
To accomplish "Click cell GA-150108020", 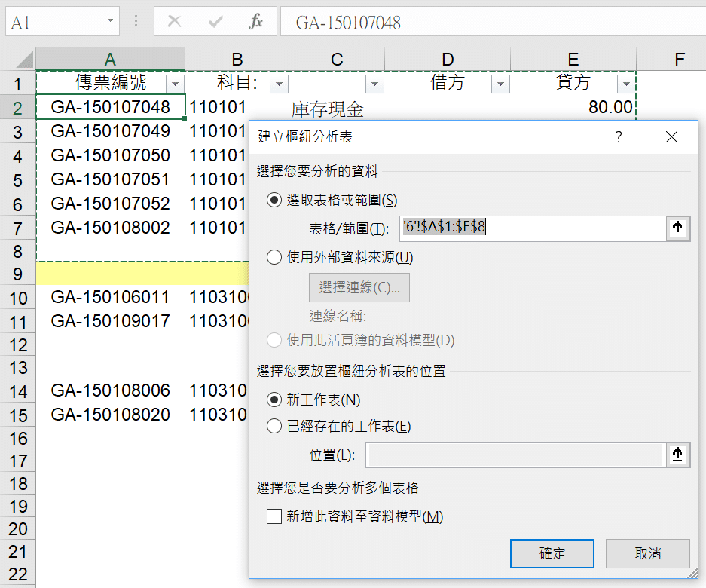I will (110, 415).
